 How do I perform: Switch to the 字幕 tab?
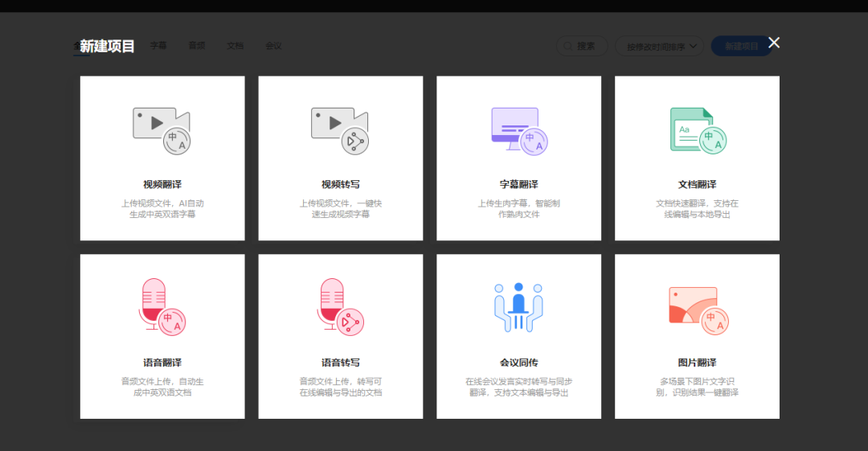click(158, 46)
